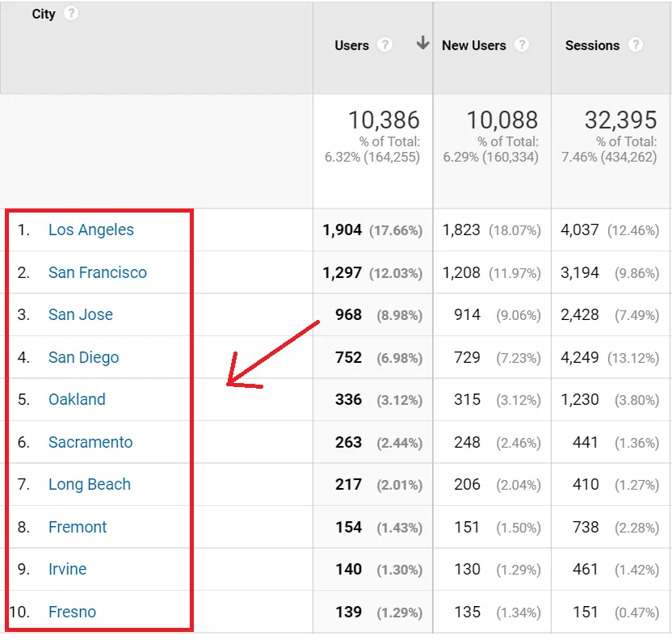Click the help icon beside Sessions
Screen dimensions: 672x640
pos(636,45)
